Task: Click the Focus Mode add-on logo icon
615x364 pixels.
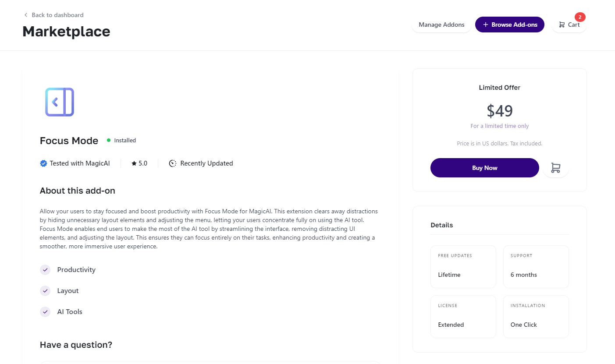Action: pos(60,102)
